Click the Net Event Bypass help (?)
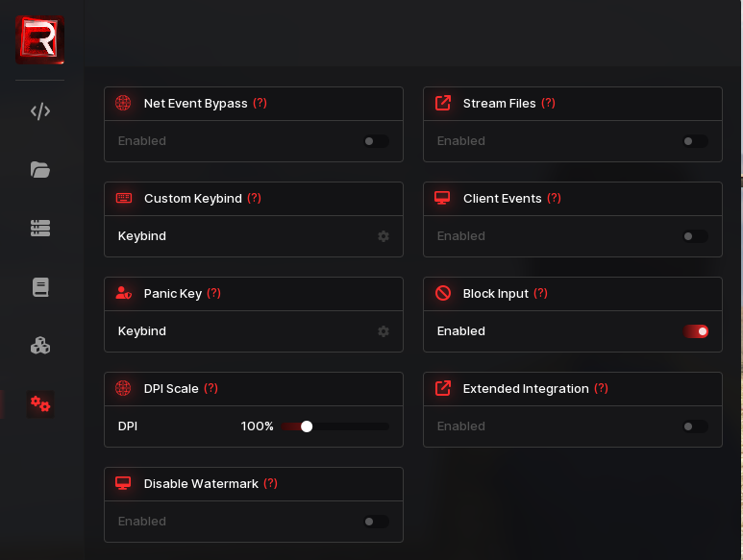 click(260, 104)
